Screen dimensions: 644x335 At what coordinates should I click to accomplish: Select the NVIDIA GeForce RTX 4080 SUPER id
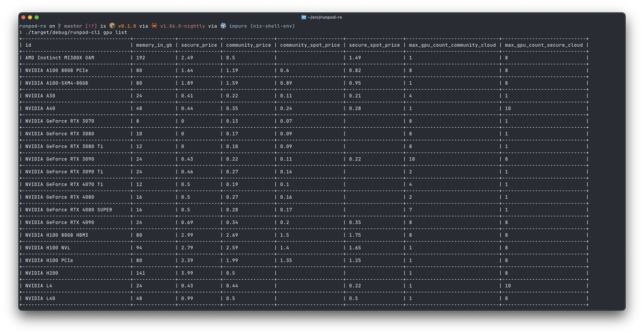tap(69, 209)
